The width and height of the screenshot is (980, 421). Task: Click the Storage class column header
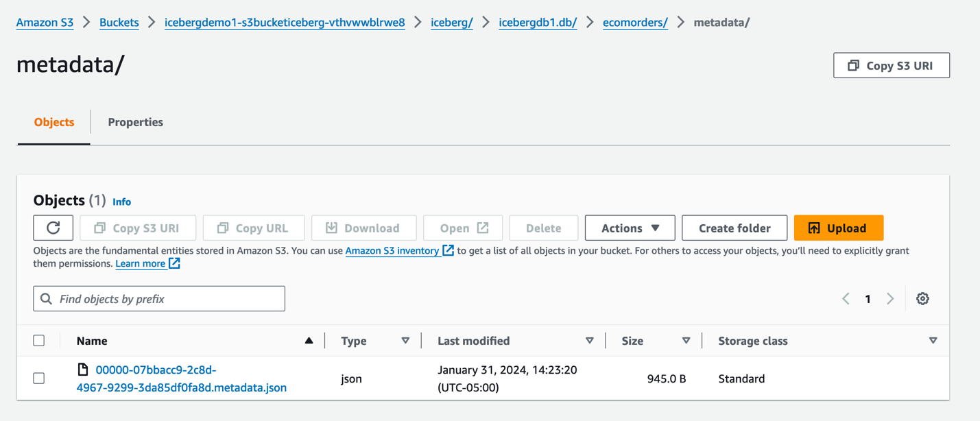[752, 341]
